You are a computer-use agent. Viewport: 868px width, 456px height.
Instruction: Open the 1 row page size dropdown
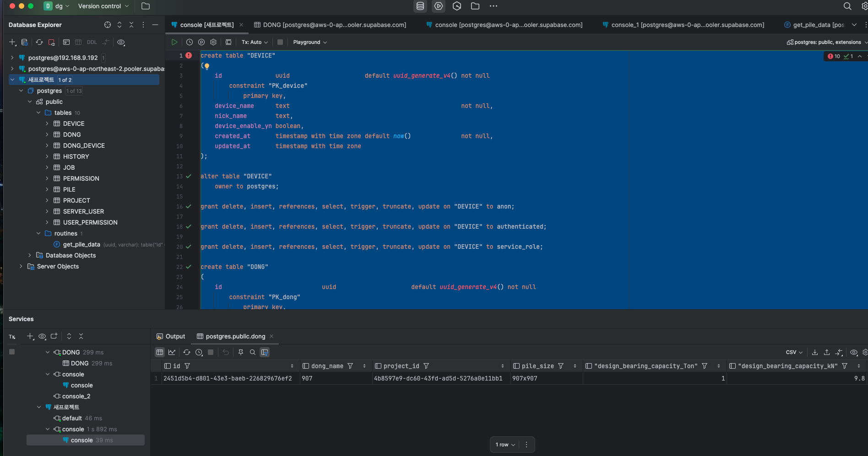click(505, 445)
